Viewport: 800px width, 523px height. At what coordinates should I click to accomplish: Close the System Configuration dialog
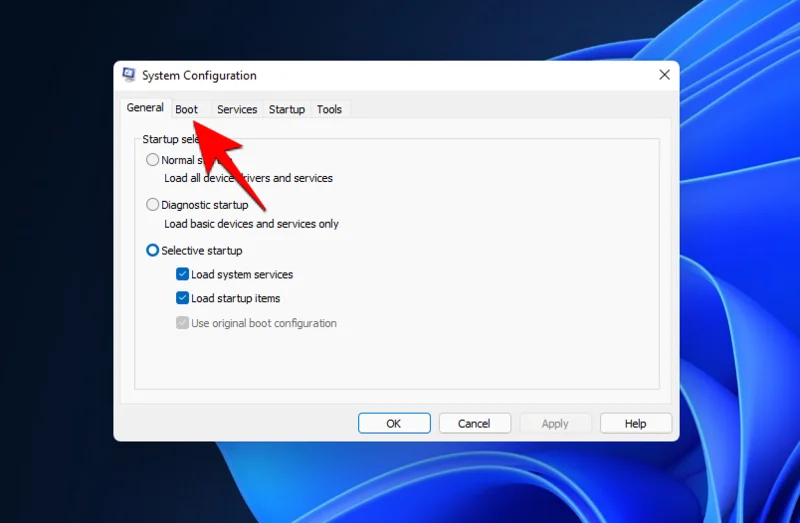coord(664,75)
